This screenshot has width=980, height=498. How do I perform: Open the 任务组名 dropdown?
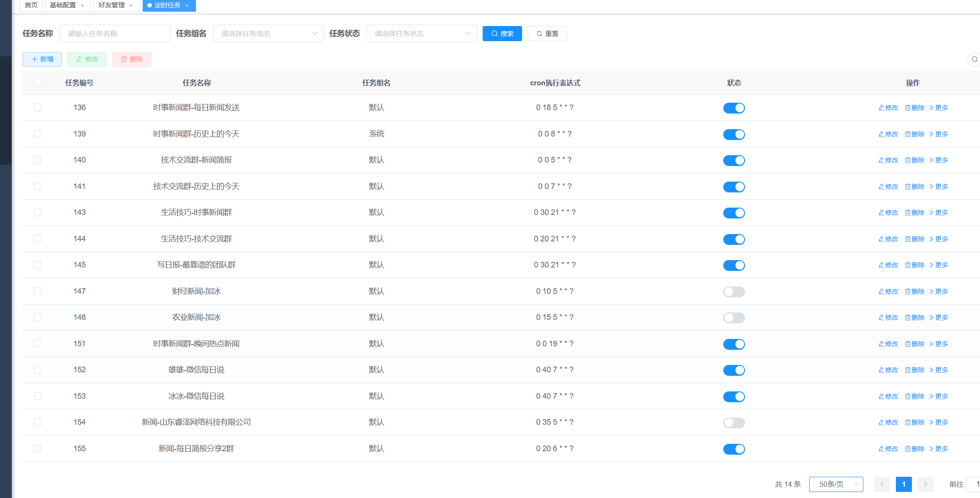(268, 33)
